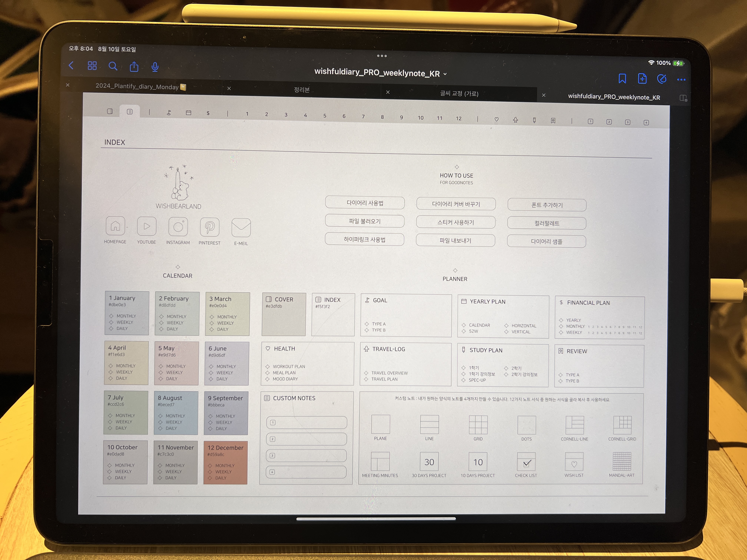Tap the back arrow icon

[71, 65]
